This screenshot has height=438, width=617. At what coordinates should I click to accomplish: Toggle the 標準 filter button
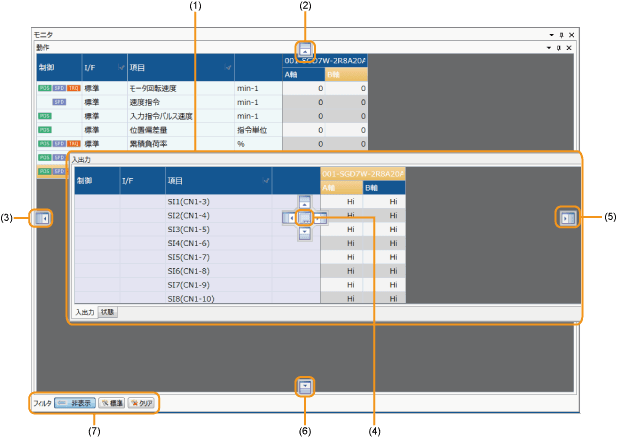[112, 403]
